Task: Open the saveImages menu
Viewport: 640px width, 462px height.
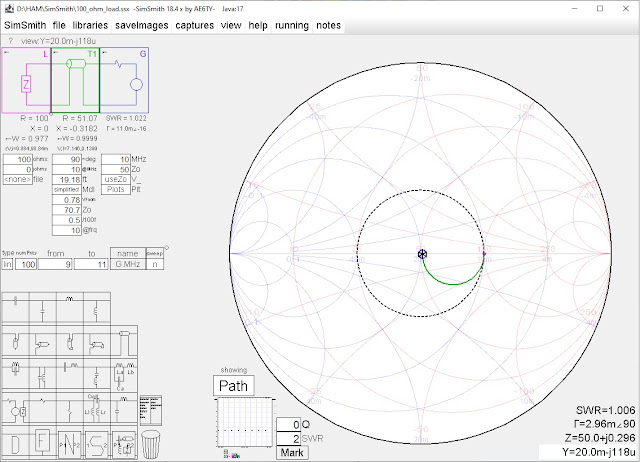Action: [142, 25]
